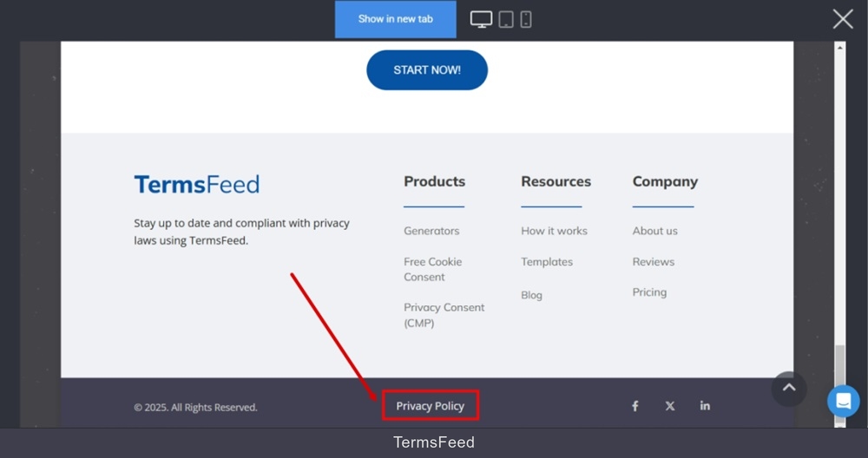
Task: Visit the Blog link
Action: click(531, 295)
